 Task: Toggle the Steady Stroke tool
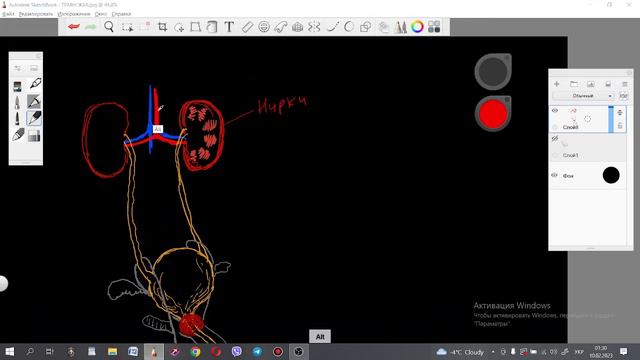[x=333, y=27]
